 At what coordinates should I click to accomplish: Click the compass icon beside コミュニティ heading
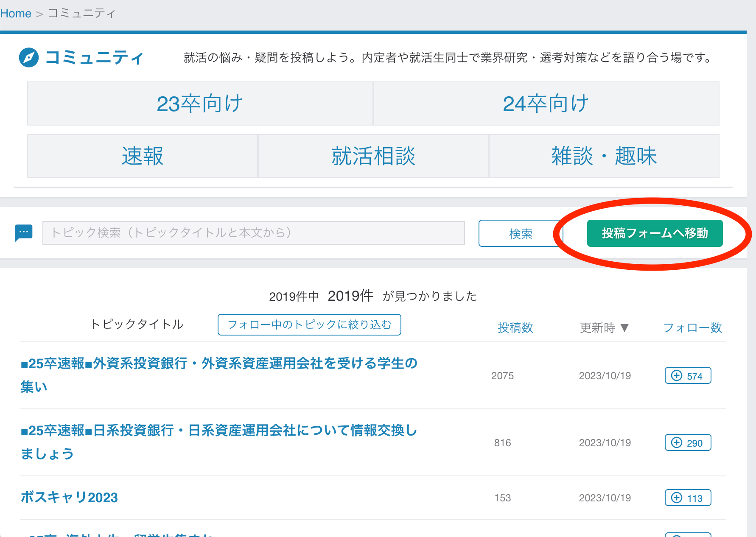point(29,57)
